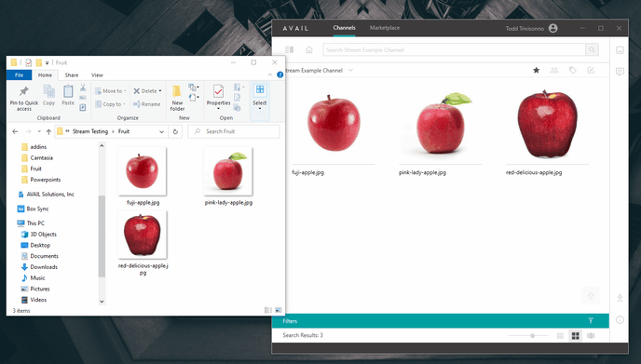Switch to list view in AVAIL

pos(560,336)
